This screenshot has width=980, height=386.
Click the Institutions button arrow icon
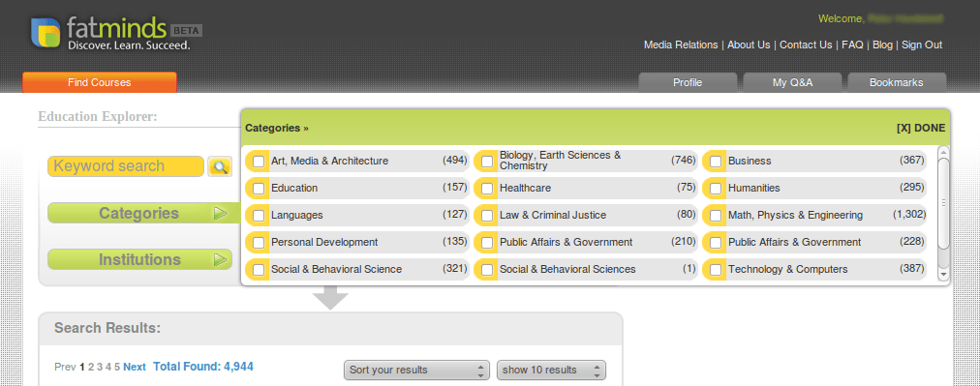tap(220, 260)
